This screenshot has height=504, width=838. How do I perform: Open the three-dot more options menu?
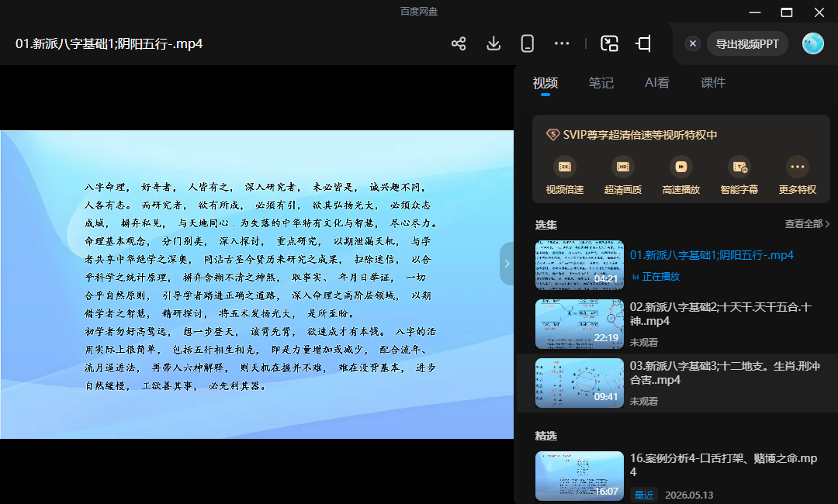pos(562,43)
